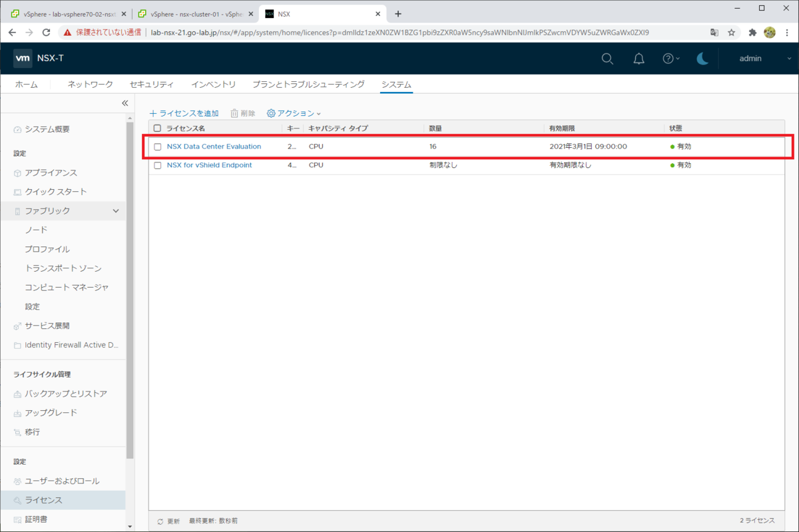
Task: Open the notifications bell icon
Action: (639, 59)
